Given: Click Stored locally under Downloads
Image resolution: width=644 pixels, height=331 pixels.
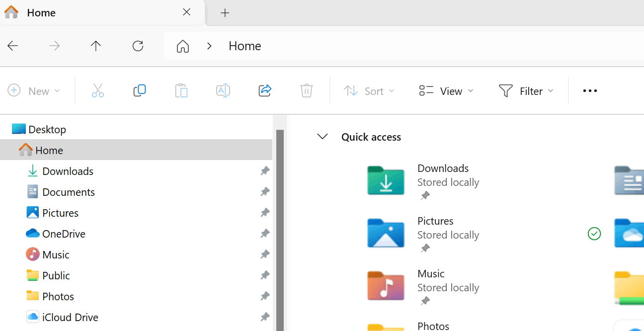Looking at the screenshot, I should tap(448, 182).
